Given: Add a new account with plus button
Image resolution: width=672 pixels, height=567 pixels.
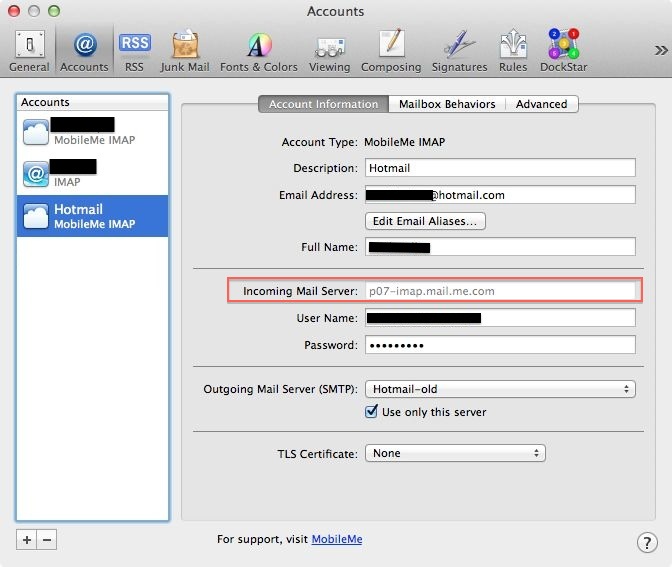Looking at the screenshot, I should 27,540.
